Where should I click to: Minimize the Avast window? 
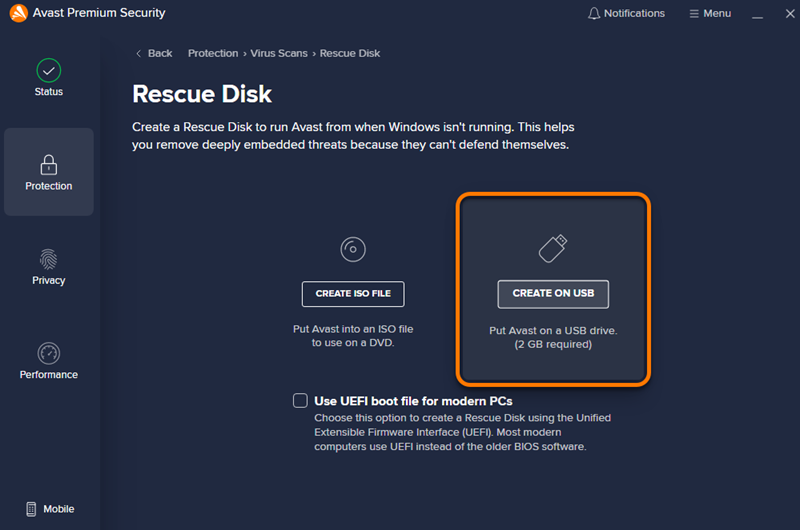tap(757, 14)
